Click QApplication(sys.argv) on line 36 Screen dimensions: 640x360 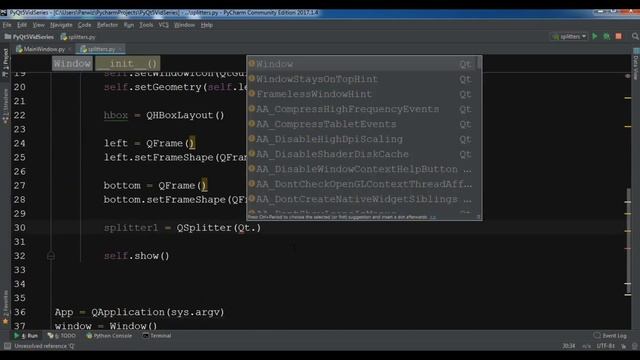point(158,312)
